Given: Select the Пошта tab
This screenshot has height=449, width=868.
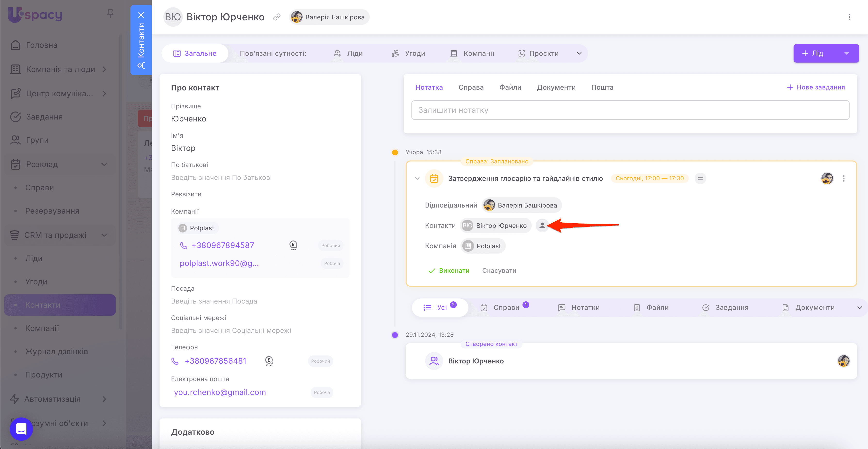Looking at the screenshot, I should [602, 87].
